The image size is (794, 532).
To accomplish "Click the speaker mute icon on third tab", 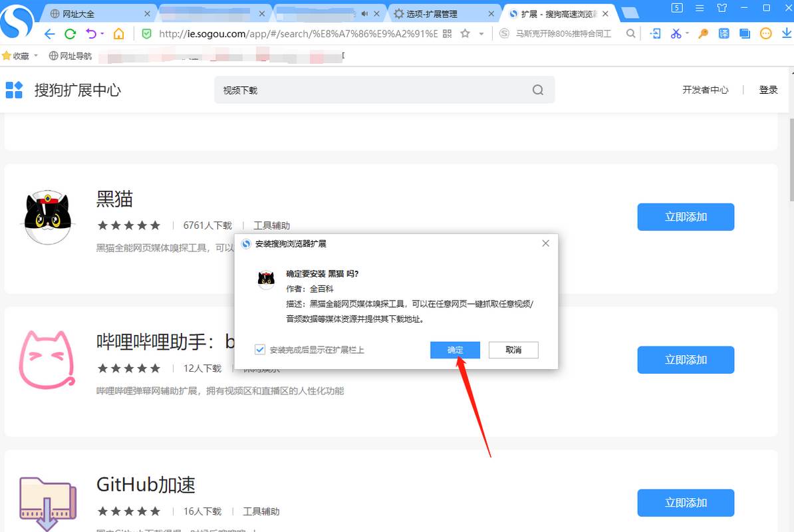I will [364, 14].
